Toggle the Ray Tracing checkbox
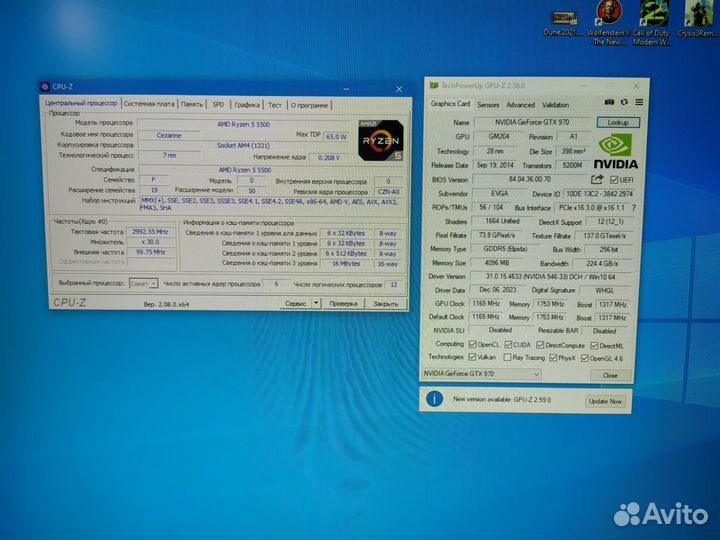720x540 pixels. pos(507,357)
